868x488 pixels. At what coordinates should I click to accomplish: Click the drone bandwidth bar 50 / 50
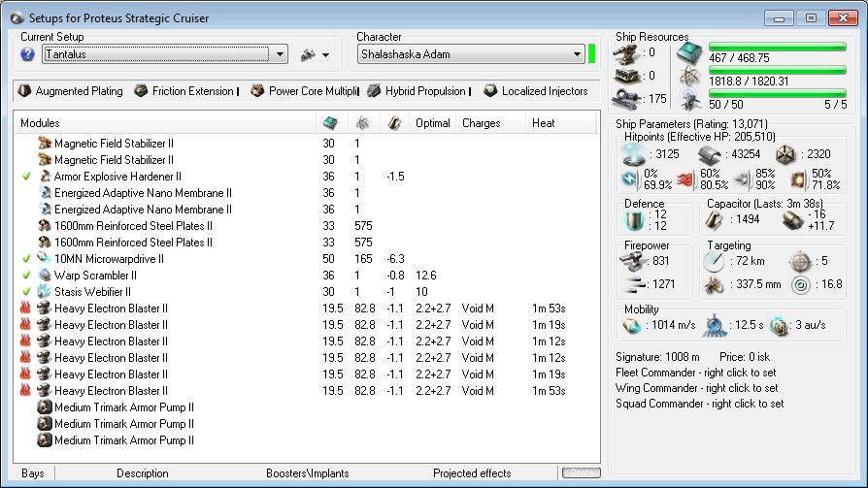777,93
